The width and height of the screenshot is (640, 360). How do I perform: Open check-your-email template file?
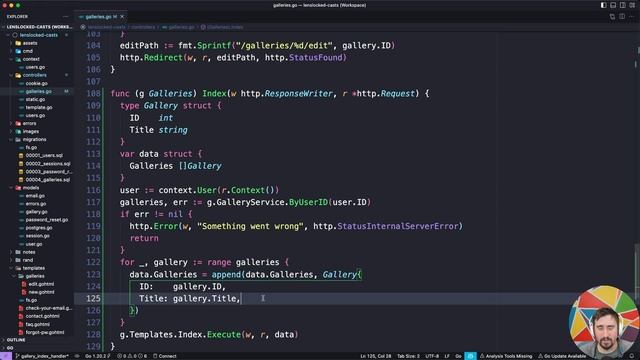[48, 308]
